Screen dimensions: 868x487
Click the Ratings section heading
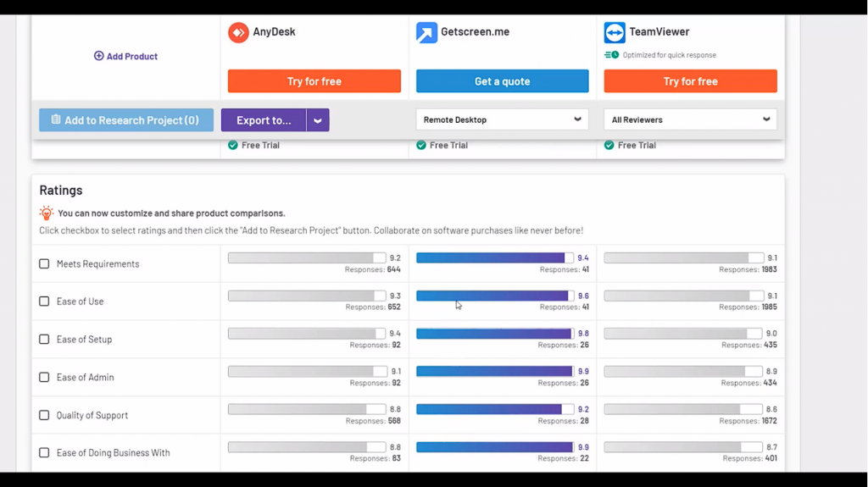[61, 190]
